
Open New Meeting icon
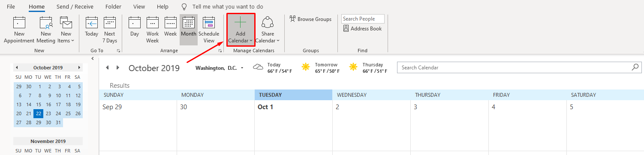[x=46, y=30]
